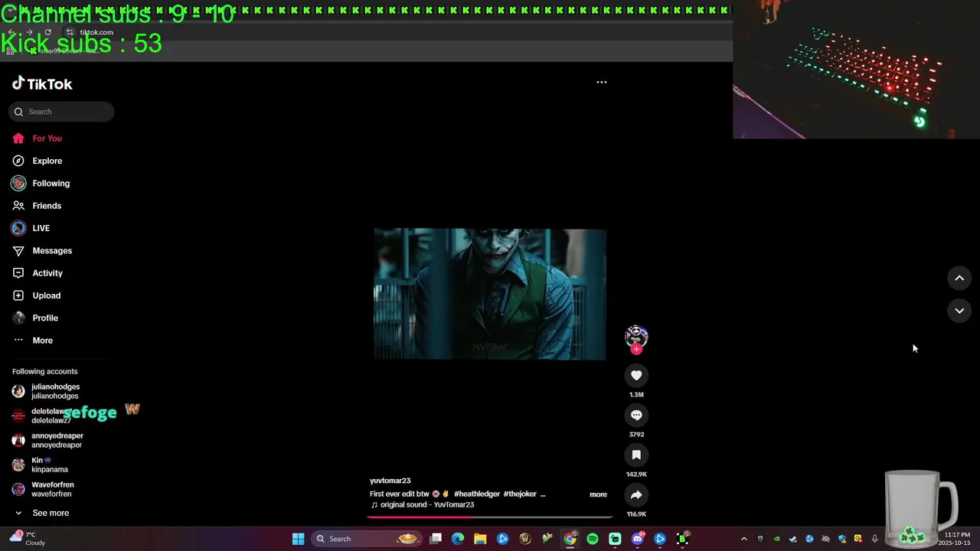The image size is (980, 551).
Task: Click the Windows taskbar search box
Action: click(367, 539)
